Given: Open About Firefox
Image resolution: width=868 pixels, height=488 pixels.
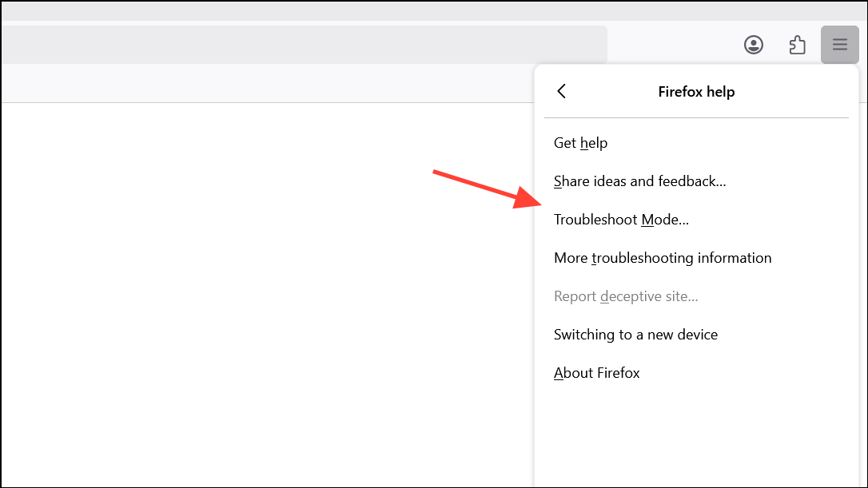Looking at the screenshot, I should [596, 373].
